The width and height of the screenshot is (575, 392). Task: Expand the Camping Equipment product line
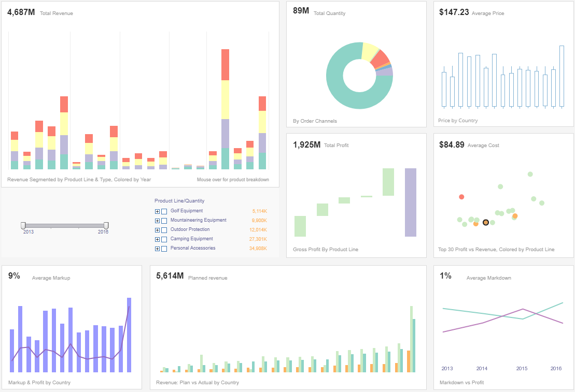(x=157, y=239)
